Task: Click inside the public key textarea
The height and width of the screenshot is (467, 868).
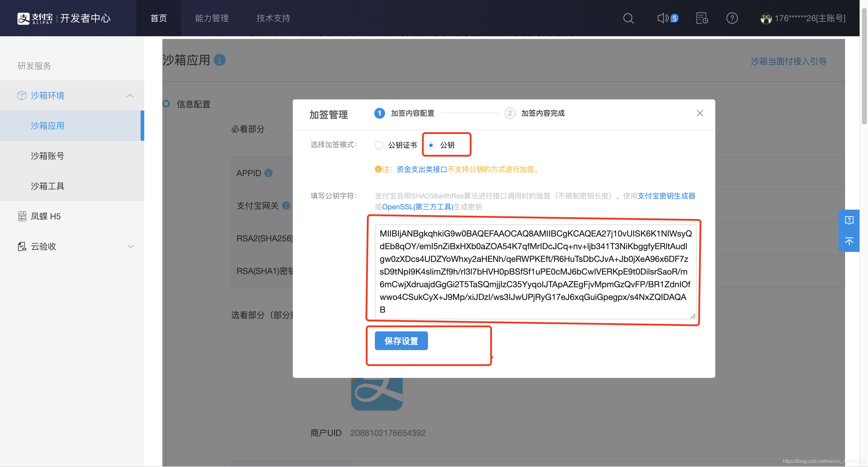Action: 535,272
